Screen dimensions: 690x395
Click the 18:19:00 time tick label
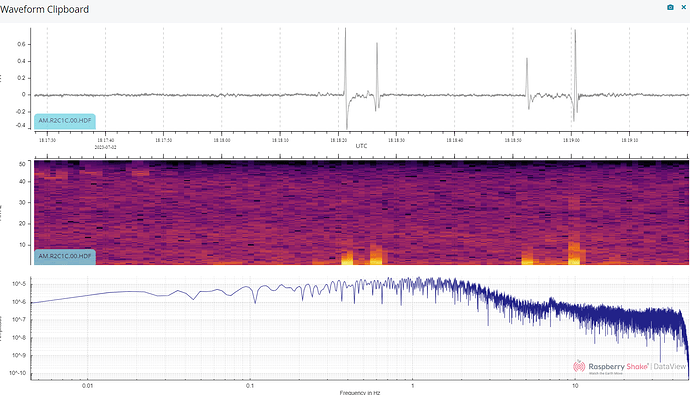(571, 140)
